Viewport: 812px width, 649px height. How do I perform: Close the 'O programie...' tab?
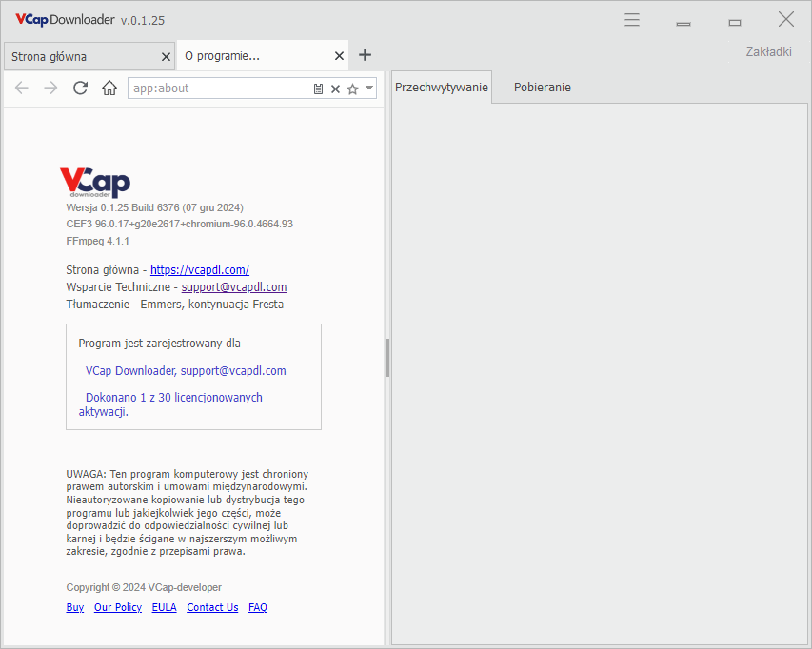coord(339,56)
